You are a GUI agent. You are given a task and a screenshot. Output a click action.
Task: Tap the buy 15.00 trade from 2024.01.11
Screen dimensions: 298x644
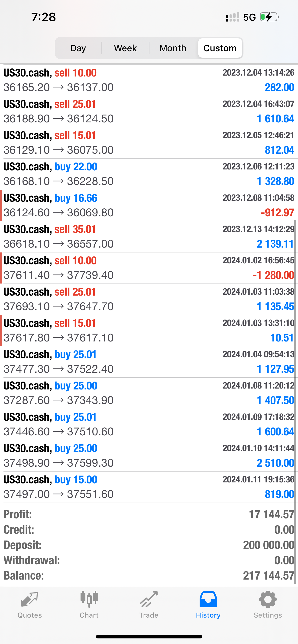149,487
